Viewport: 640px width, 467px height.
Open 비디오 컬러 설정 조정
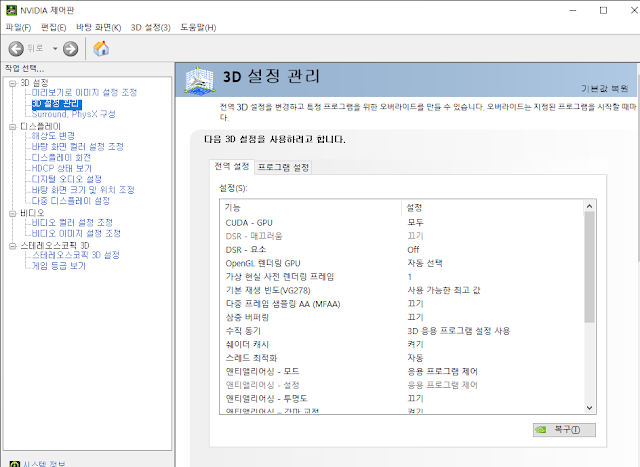click(72, 222)
